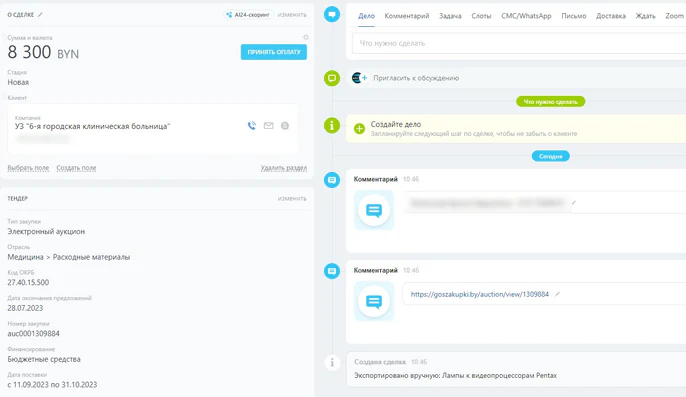The width and height of the screenshot is (686, 397).
Task: Click the Создайте дело prompt
Action: point(396,124)
